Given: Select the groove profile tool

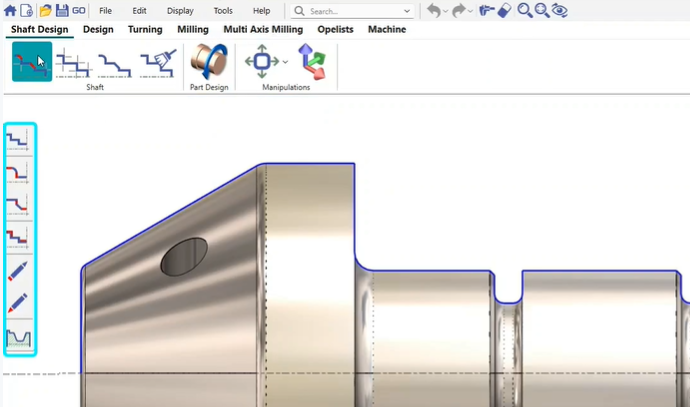Looking at the screenshot, I should coord(18,338).
